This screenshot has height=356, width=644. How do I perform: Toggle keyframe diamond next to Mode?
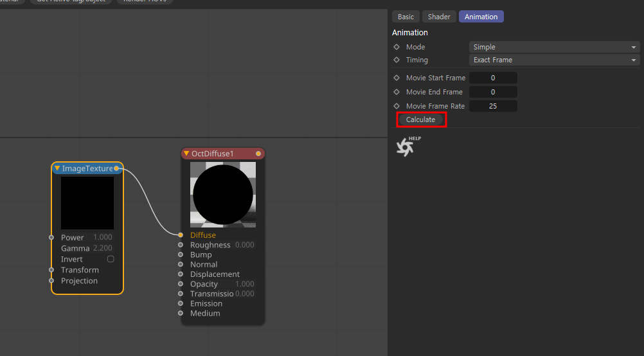point(397,47)
